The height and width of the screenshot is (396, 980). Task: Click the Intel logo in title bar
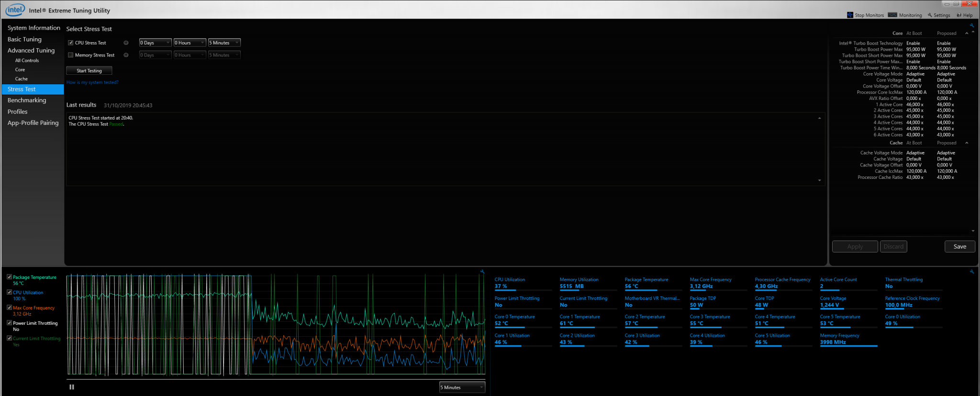[x=15, y=10]
